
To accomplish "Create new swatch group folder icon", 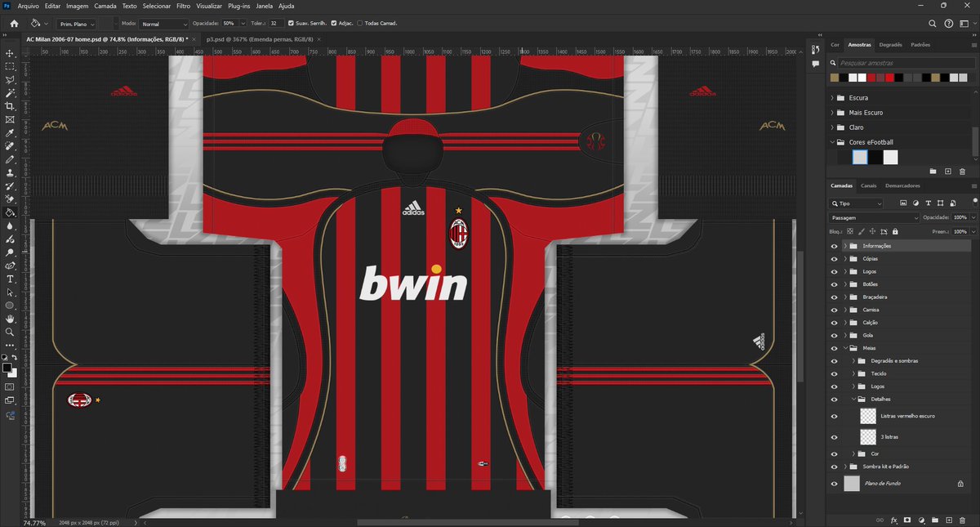I will [933, 172].
